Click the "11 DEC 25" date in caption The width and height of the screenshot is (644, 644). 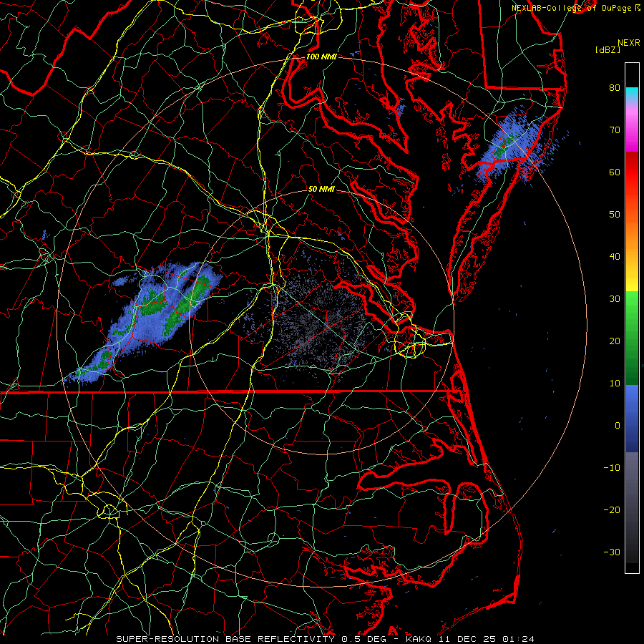tap(467, 639)
